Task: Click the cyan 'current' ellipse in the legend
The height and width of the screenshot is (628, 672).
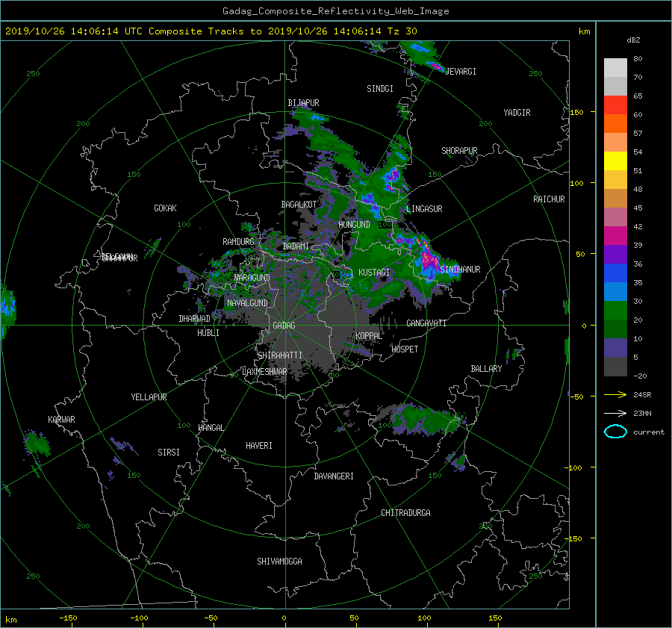Action: (615, 432)
